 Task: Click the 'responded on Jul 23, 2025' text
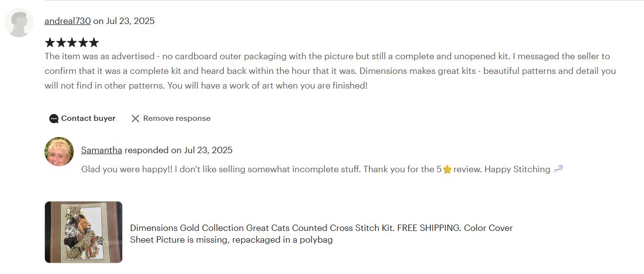[178, 150]
